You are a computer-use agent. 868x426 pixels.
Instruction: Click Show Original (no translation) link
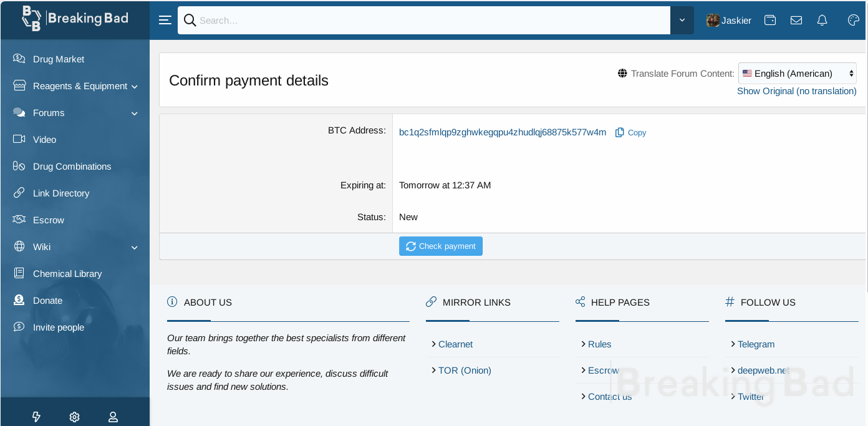click(797, 91)
